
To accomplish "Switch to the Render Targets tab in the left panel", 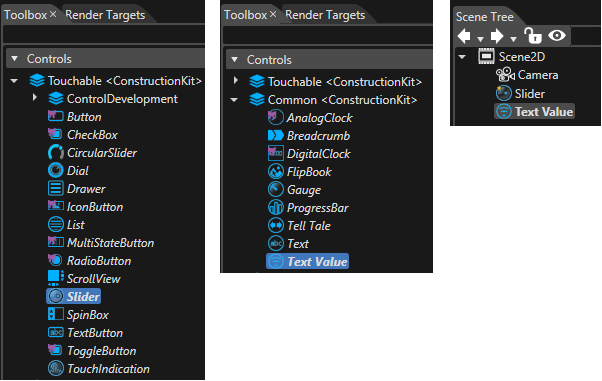I will point(105,15).
